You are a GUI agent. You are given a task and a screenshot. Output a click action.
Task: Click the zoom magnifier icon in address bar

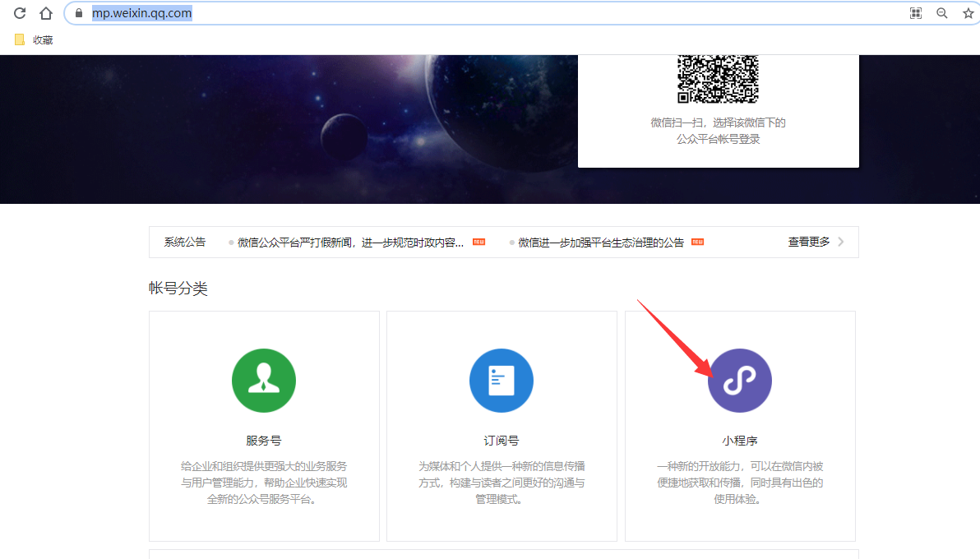942,13
